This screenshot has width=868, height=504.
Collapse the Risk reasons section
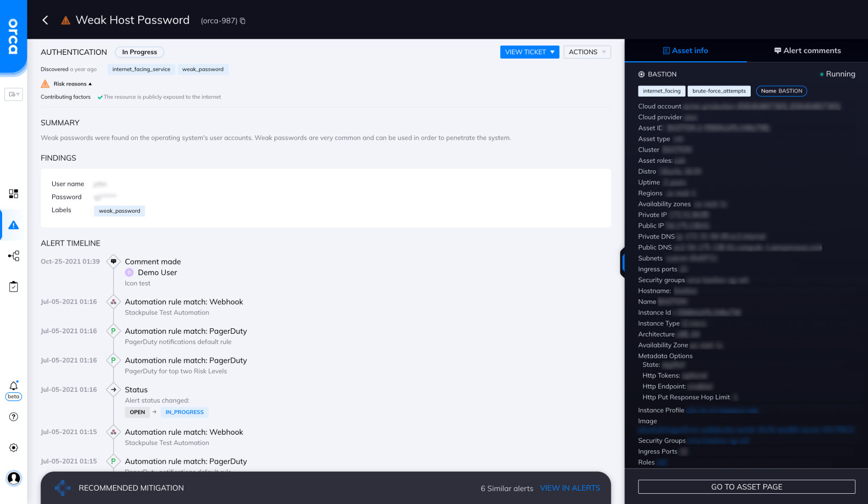73,84
